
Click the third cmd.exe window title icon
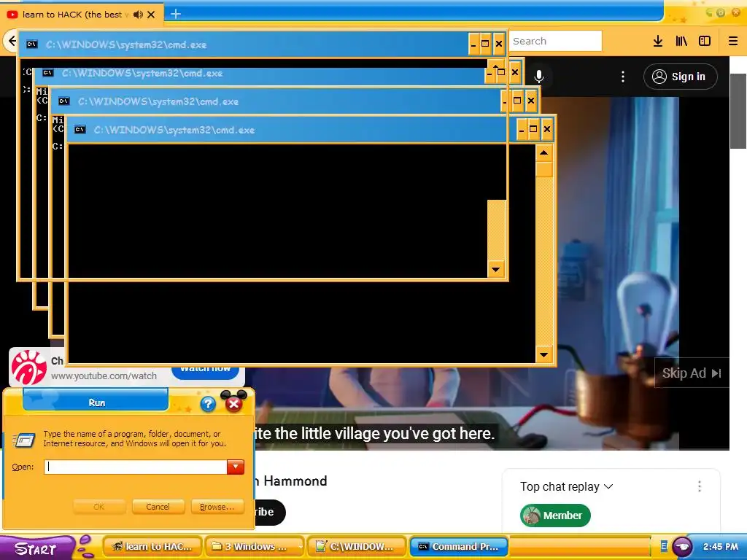pos(64,101)
